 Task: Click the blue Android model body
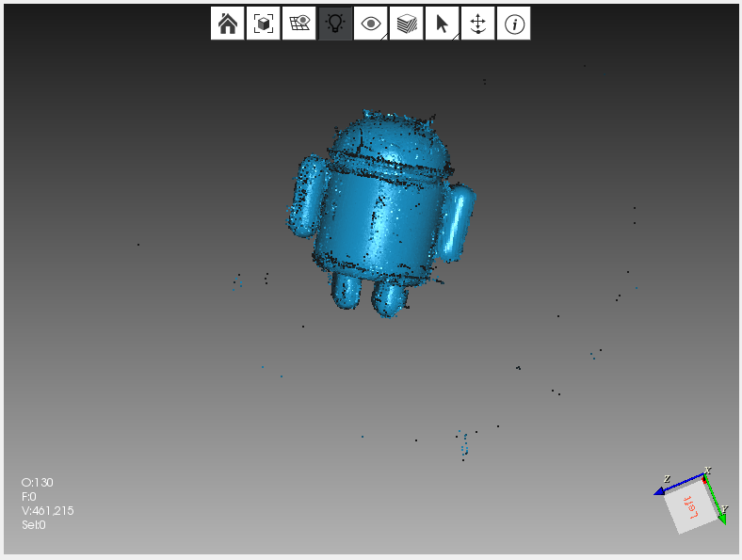tap(381, 216)
